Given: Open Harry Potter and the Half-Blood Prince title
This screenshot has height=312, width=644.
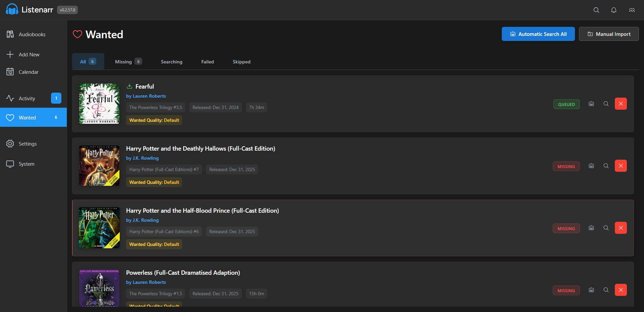Looking at the screenshot, I should 203,210.
